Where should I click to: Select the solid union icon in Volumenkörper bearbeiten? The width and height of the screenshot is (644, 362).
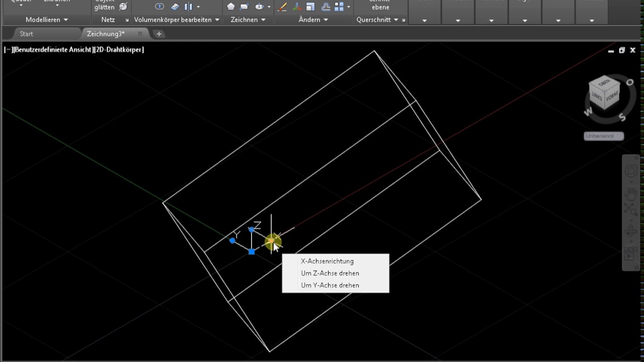click(x=159, y=7)
